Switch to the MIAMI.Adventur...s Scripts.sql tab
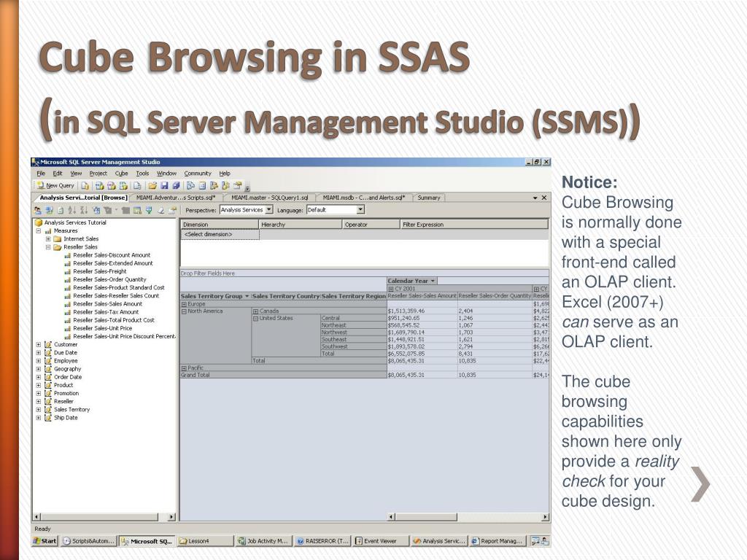The height and width of the screenshot is (560, 747). point(176,198)
